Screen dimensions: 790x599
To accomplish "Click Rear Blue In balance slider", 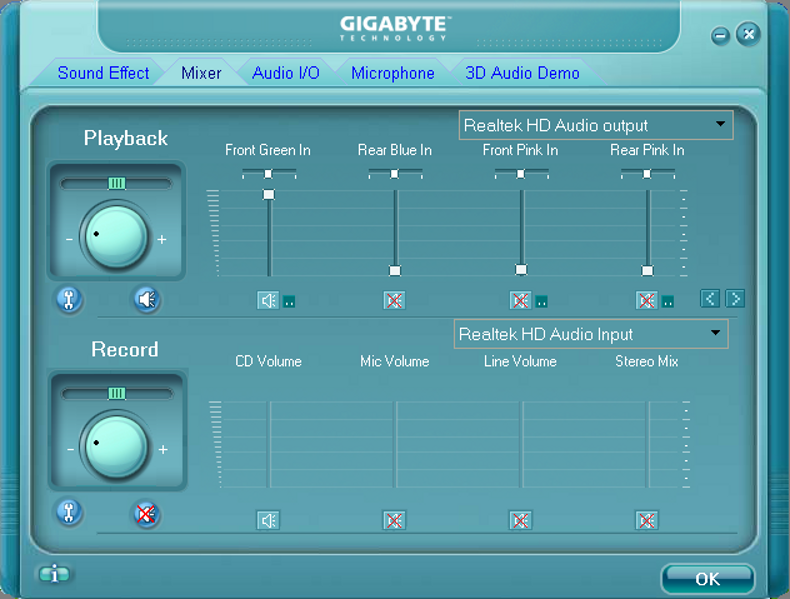I will pyautogui.click(x=395, y=174).
